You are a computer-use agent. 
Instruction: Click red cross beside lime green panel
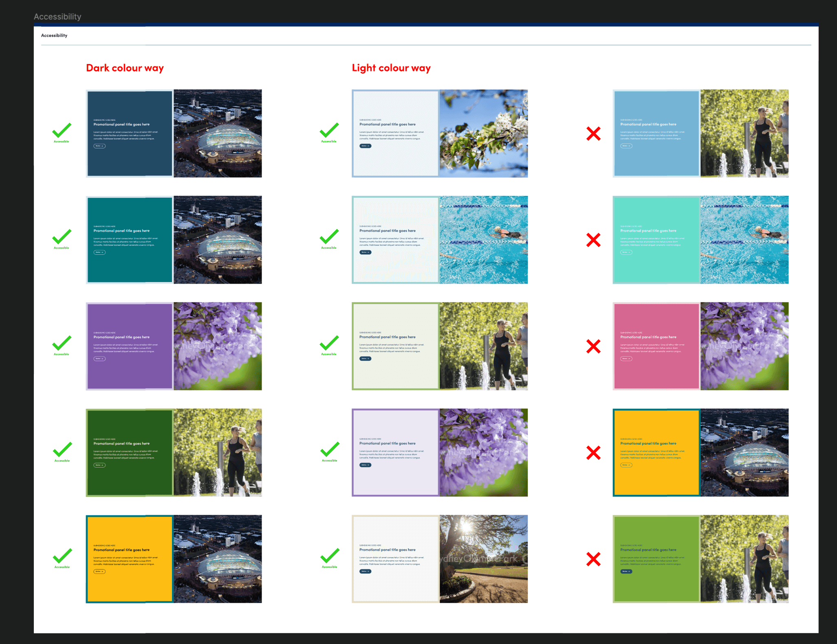pos(593,559)
